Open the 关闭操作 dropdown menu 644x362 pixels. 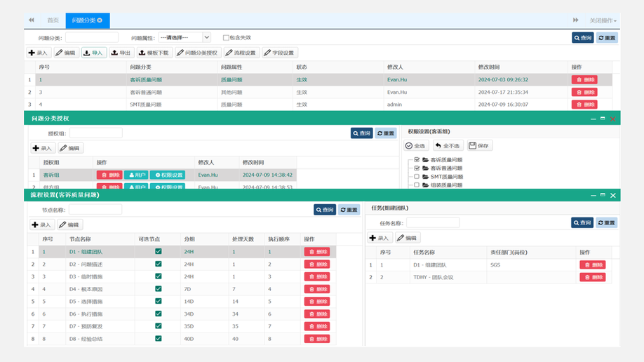coord(603,20)
